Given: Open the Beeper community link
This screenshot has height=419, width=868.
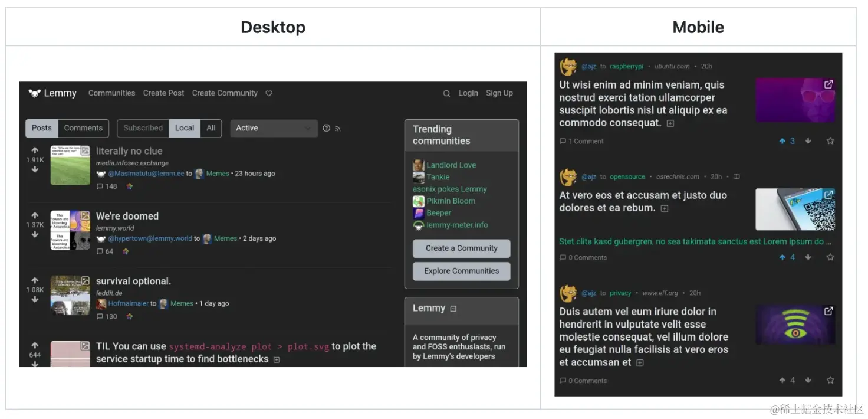Looking at the screenshot, I should click(439, 213).
